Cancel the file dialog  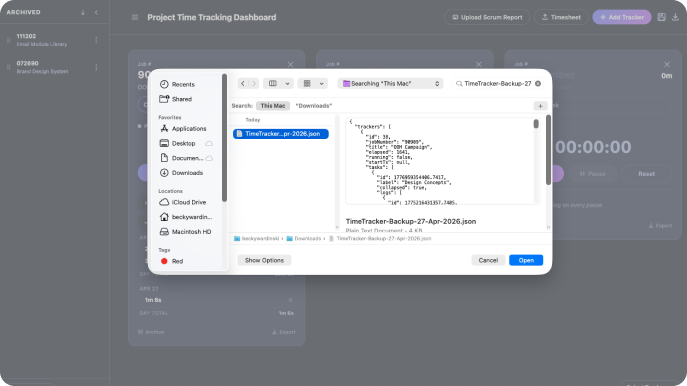coord(488,260)
